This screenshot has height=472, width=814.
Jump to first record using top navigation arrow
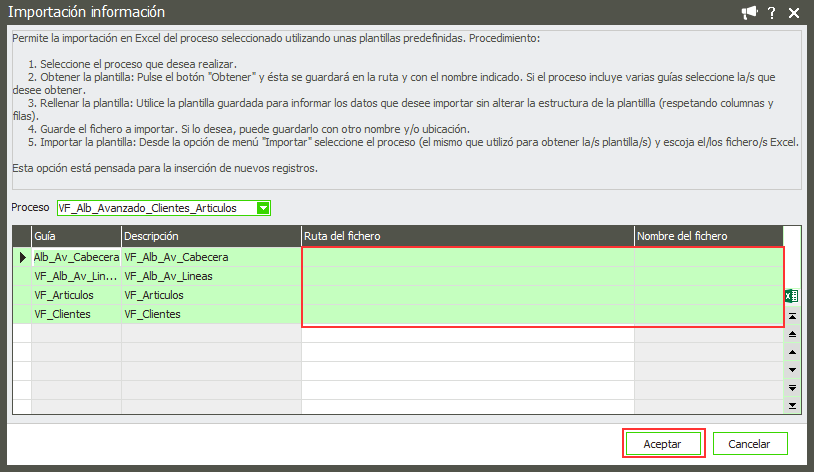pyautogui.click(x=793, y=315)
